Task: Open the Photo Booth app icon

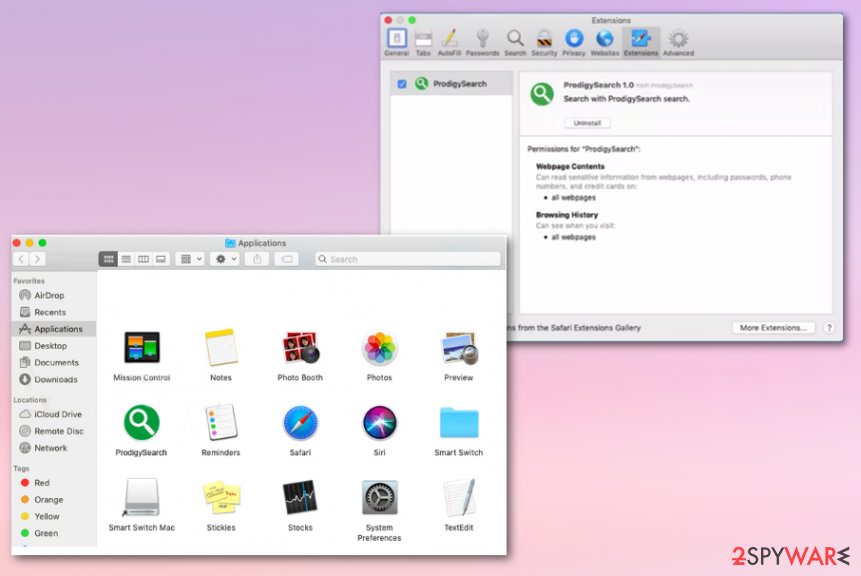Action: [x=300, y=348]
